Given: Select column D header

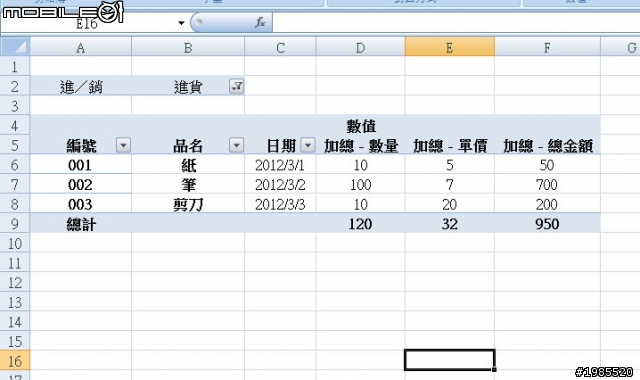Looking at the screenshot, I should point(360,47).
